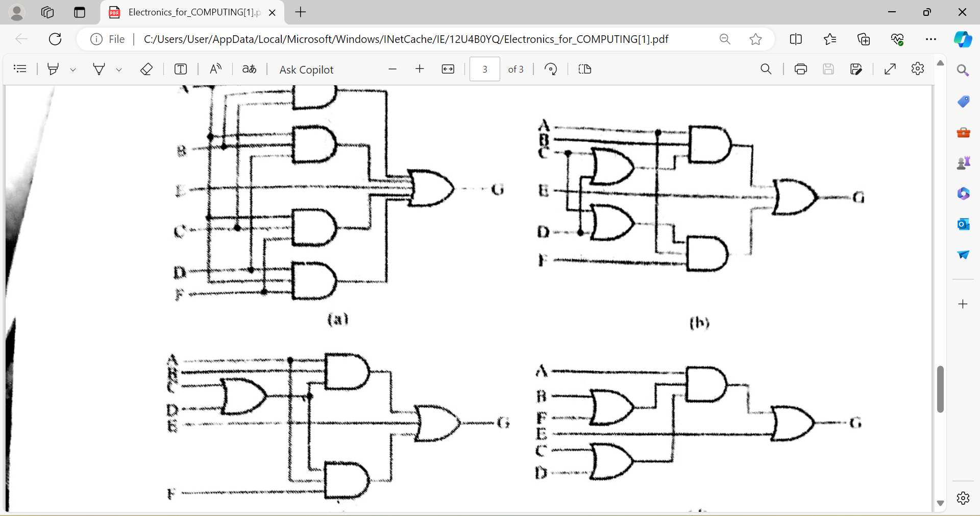
Task: Save the PDF file
Action: click(828, 69)
